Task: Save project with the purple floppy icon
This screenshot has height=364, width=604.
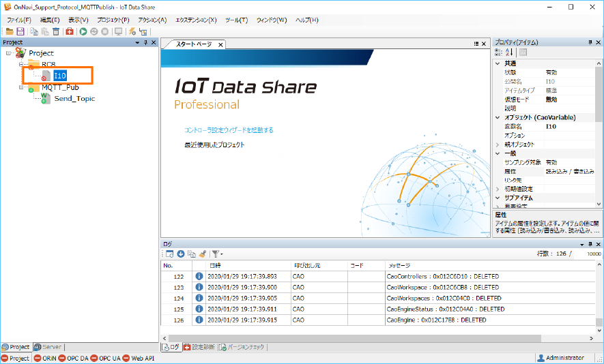Action: [20, 31]
